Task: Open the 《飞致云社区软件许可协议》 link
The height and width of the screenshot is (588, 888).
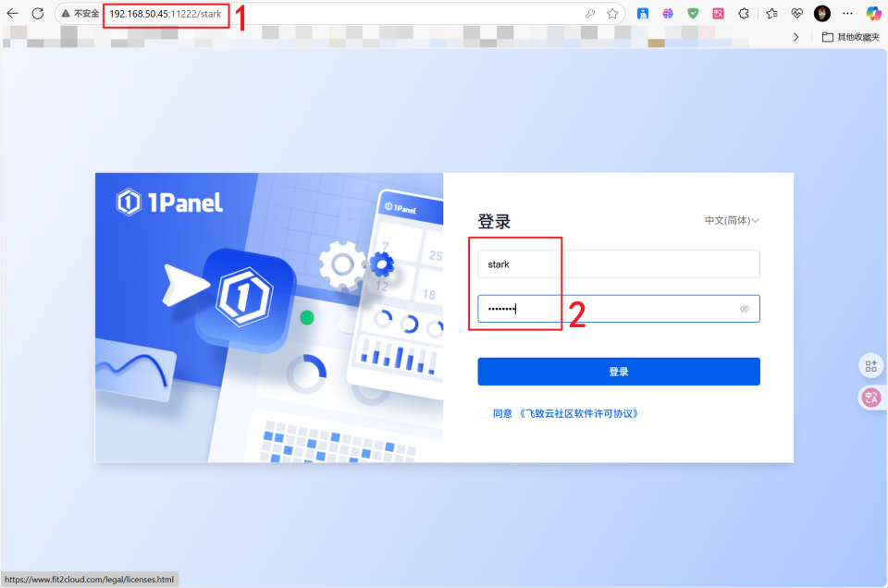Action: [578, 413]
